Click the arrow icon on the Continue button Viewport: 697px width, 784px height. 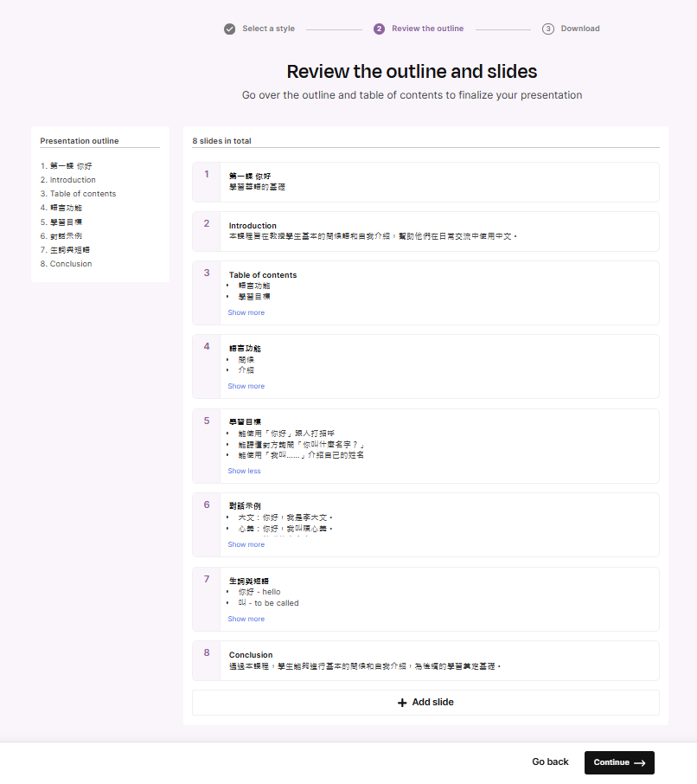click(x=640, y=762)
